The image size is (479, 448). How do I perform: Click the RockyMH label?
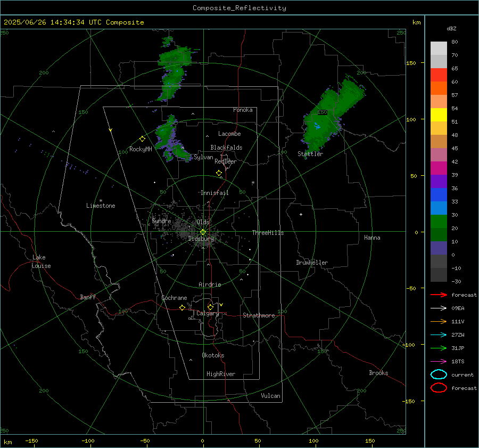pyautogui.click(x=141, y=149)
